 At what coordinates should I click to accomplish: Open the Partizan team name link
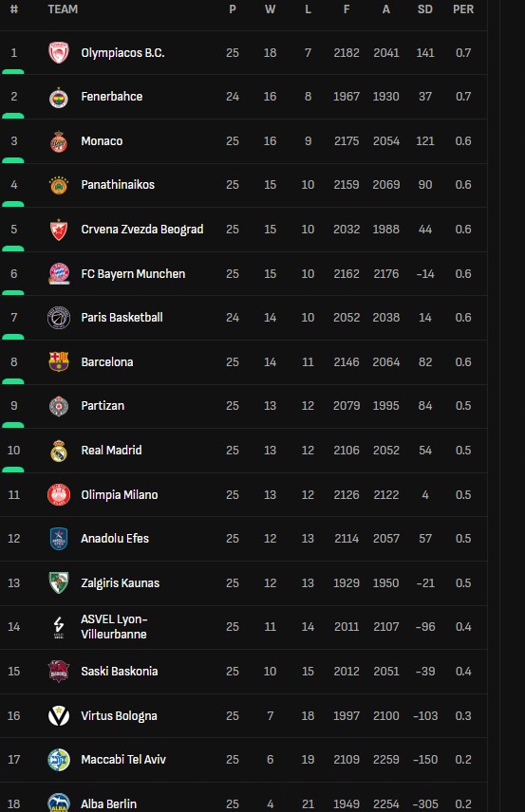tap(103, 405)
